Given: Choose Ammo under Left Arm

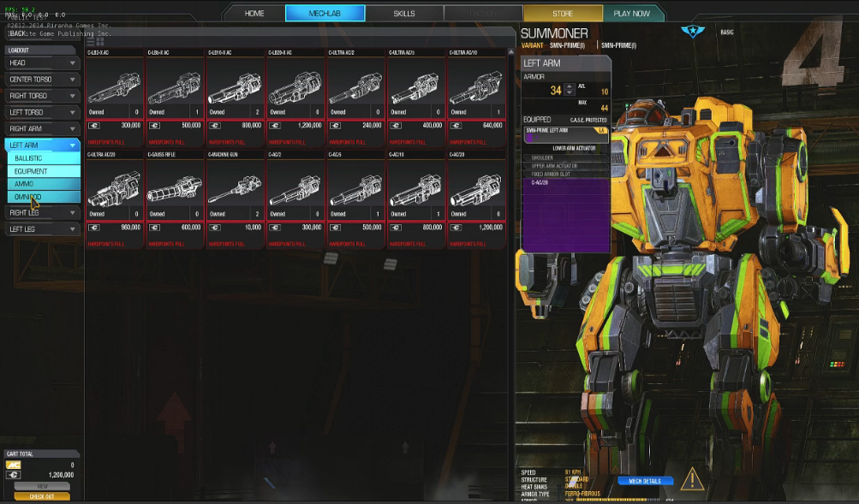Looking at the screenshot, I should pyautogui.click(x=44, y=184).
